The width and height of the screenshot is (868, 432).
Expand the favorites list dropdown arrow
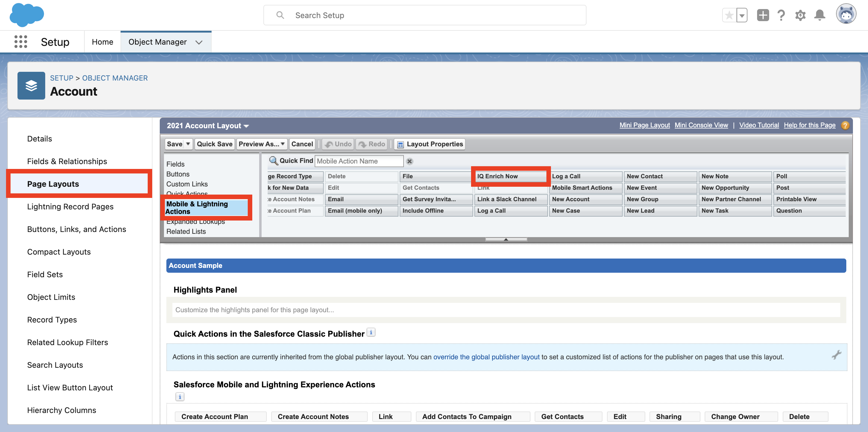click(742, 15)
